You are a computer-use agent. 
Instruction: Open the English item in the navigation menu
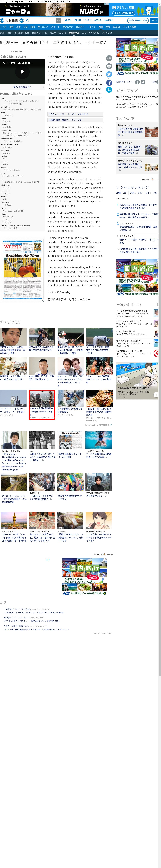click(x=116, y=27)
